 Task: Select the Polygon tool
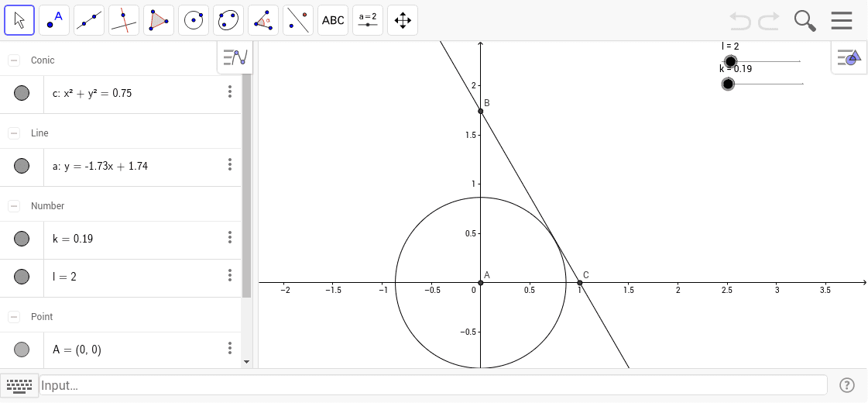(x=159, y=20)
